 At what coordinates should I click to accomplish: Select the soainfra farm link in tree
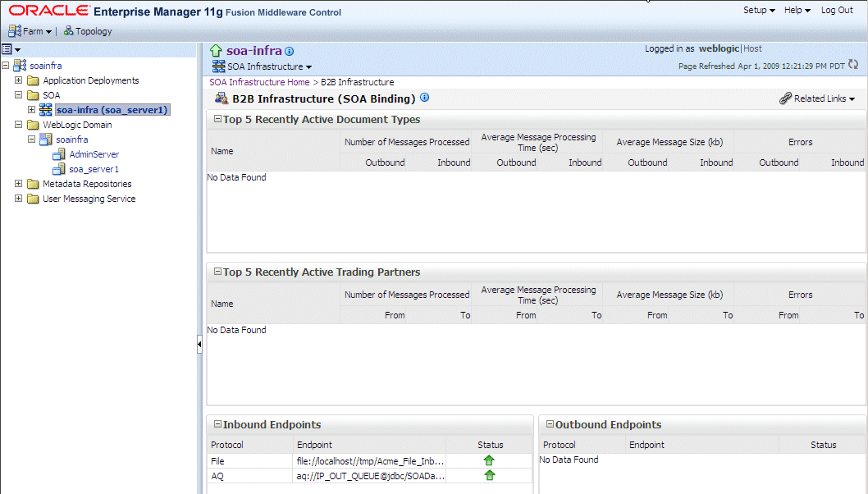coord(46,66)
